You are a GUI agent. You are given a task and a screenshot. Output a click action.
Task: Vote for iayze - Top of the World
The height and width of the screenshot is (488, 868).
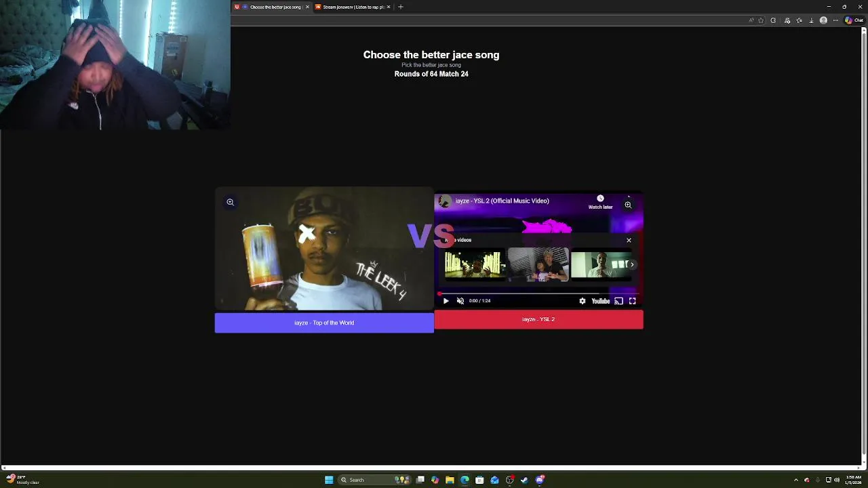324,323
